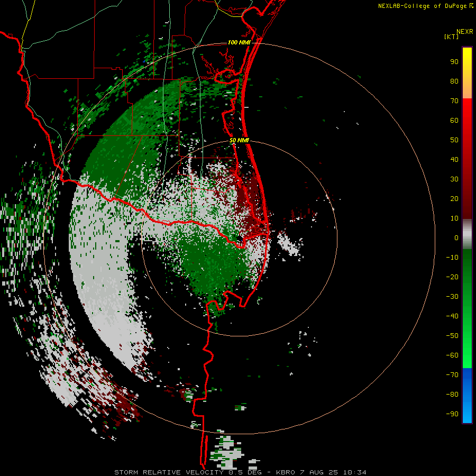Click the 60 knot scale value
This screenshot has width=476, height=476.
[x=454, y=121]
